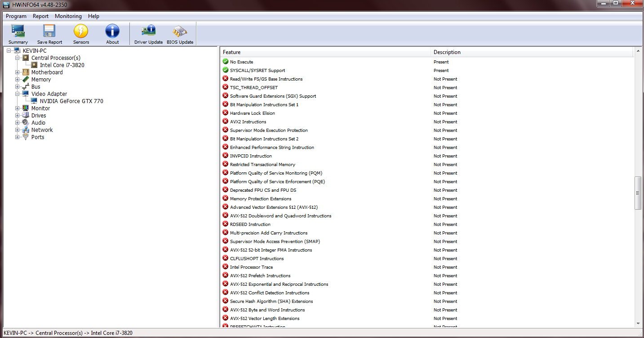Screen dimensions: 644x338
Task: Collapse the Video Adapter node
Action: tap(18, 94)
